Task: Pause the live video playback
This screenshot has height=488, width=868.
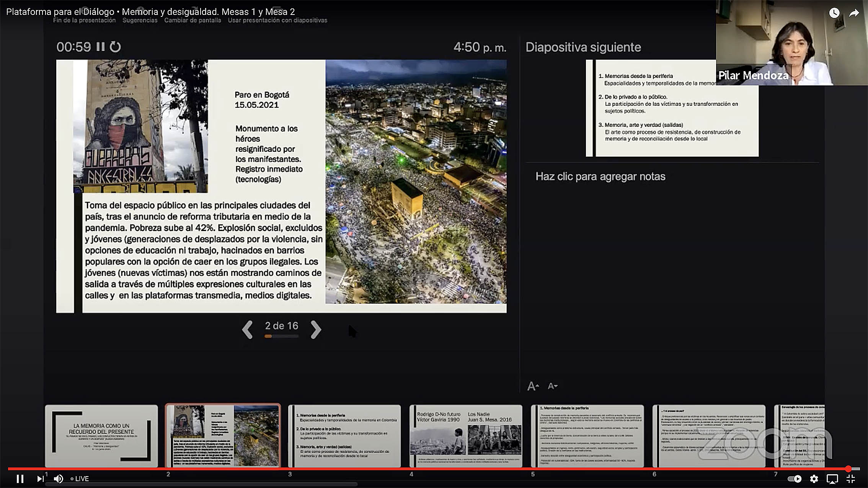Action: 20,479
